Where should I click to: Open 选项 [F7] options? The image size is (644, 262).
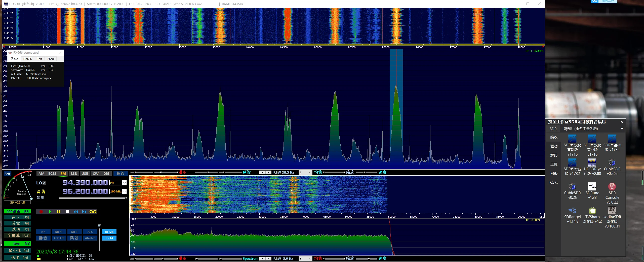(x=17, y=230)
